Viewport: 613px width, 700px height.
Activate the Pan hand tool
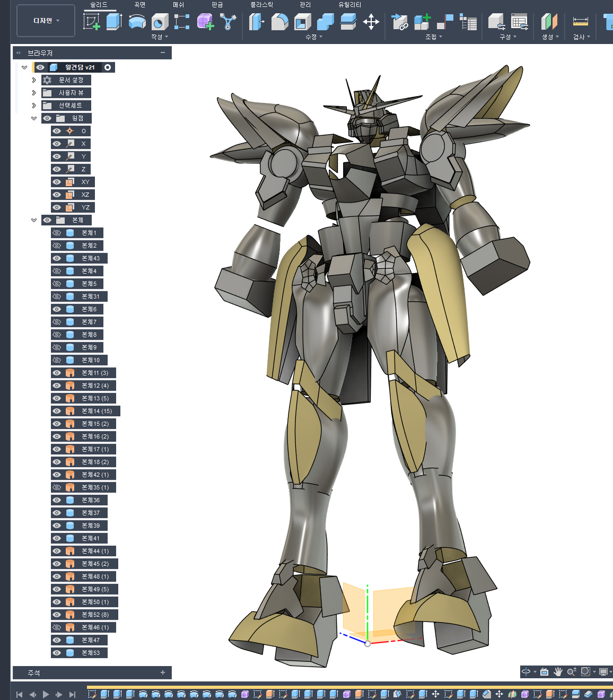[x=558, y=672]
